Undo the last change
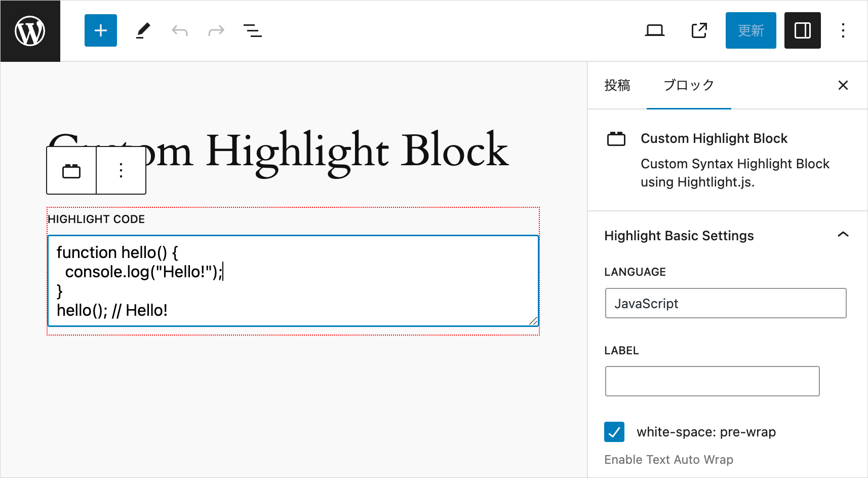This screenshot has width=868, height=478. click(180, 30)
